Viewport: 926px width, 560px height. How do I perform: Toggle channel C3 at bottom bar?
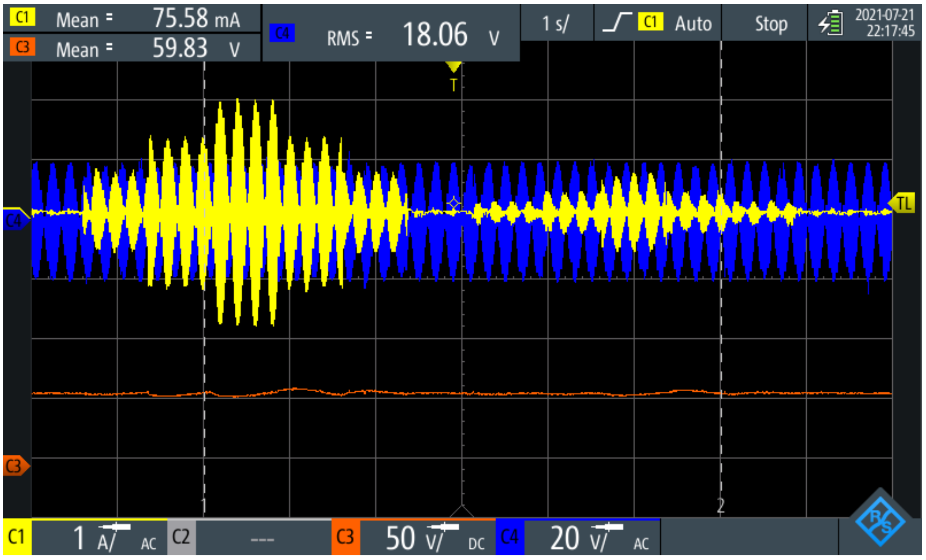pyautogui.click(x=345, y=537)
